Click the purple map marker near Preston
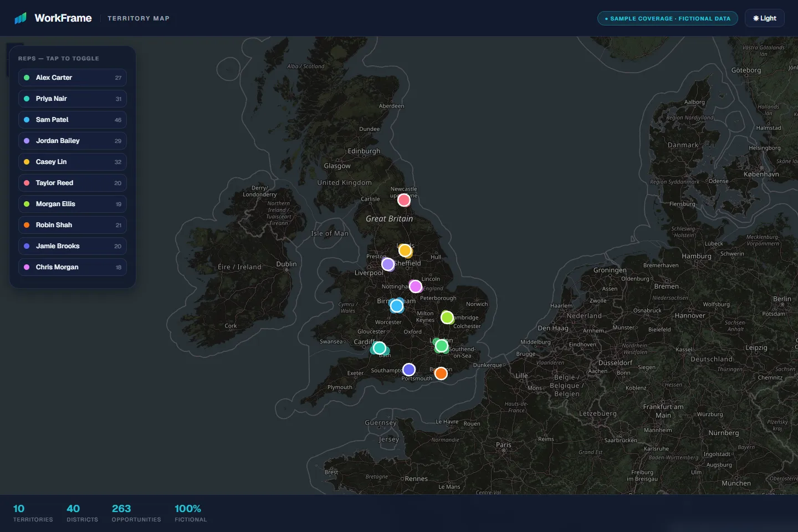The image size is (798, 532). pos(388,264)
